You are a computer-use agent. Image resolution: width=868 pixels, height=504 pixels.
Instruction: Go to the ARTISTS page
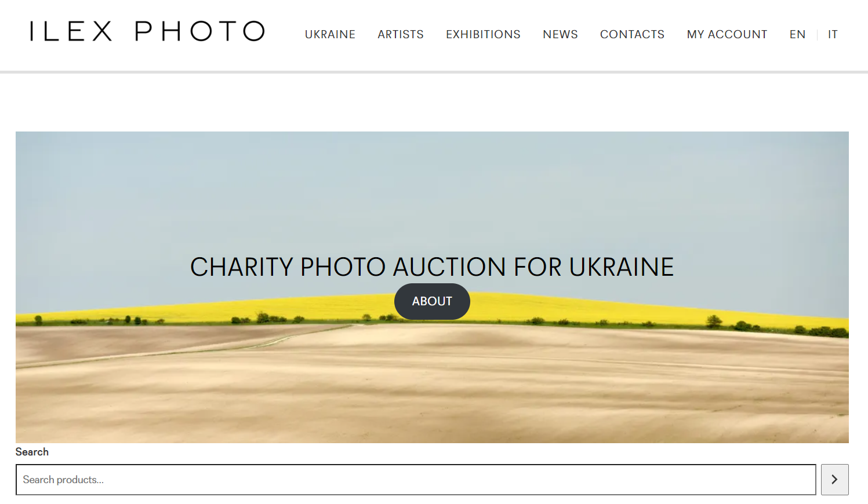(x=401, y=34)
